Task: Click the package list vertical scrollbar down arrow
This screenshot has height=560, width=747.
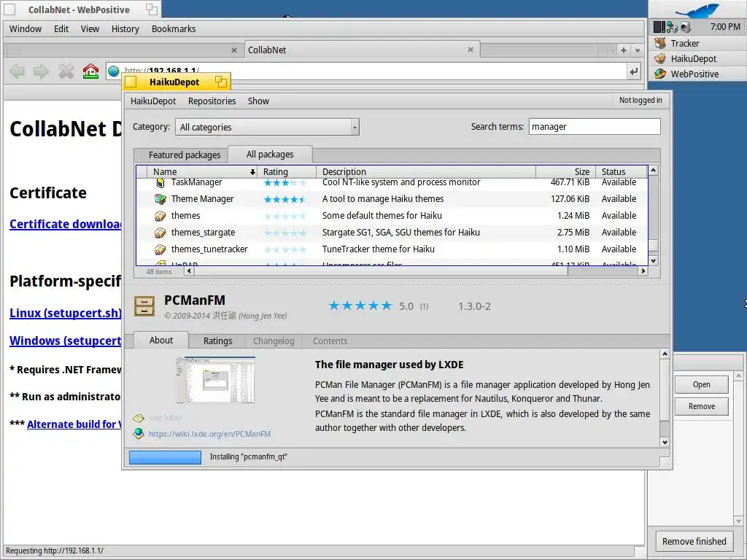Action: click(653, 260)
